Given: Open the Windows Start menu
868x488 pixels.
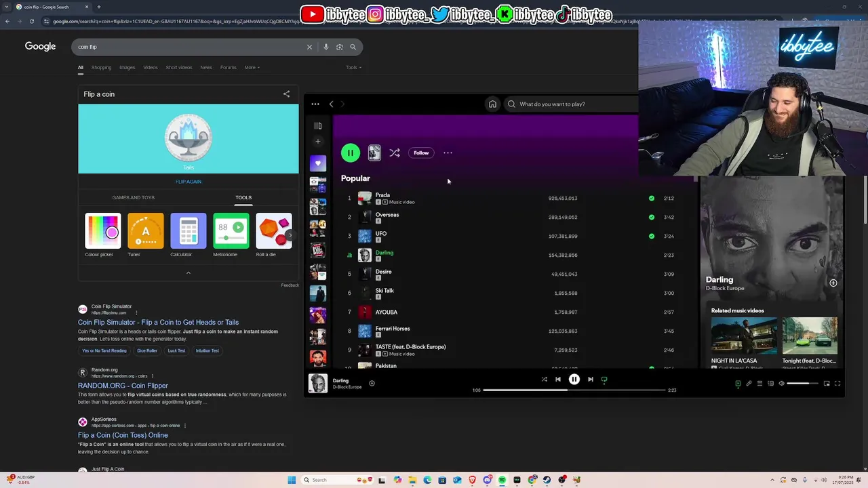Looking at the screenshot, I should (x=292, y=480).
